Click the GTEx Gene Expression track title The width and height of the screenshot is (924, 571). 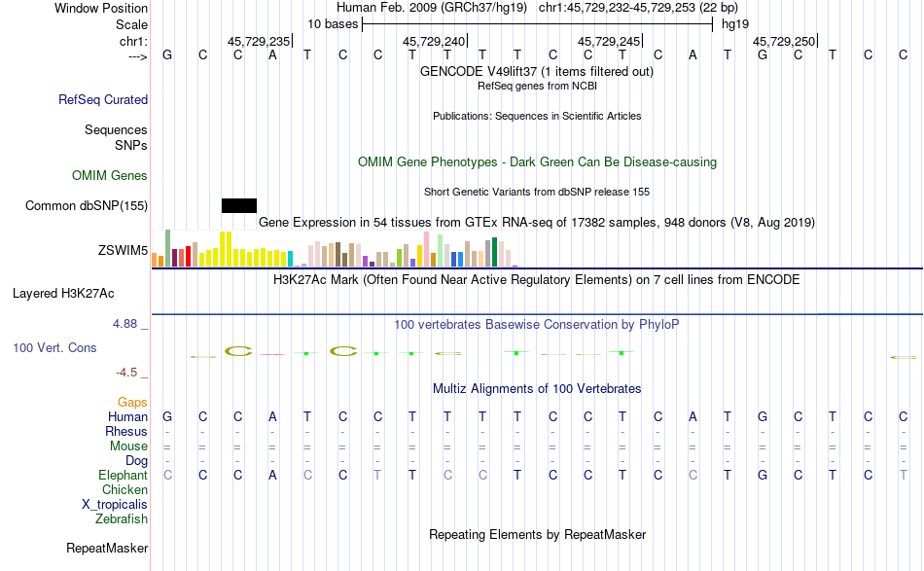tap(537, 222)
